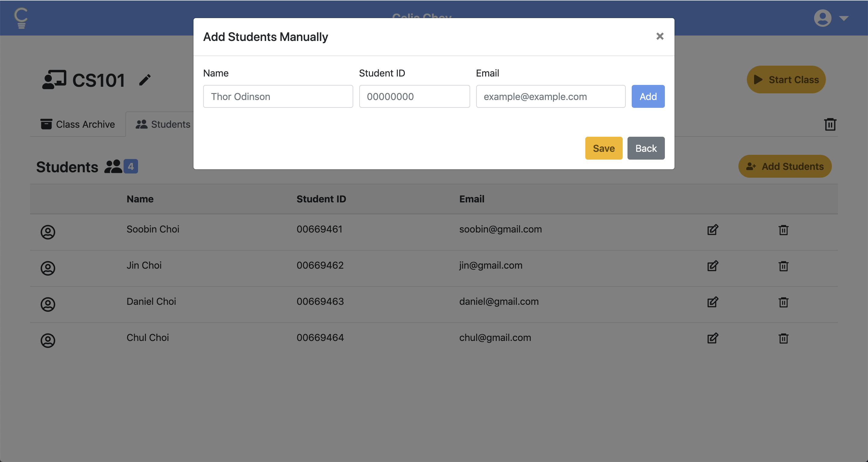868x462 pixels.
Task: Select the Students tab
Action: coord(163,124)
